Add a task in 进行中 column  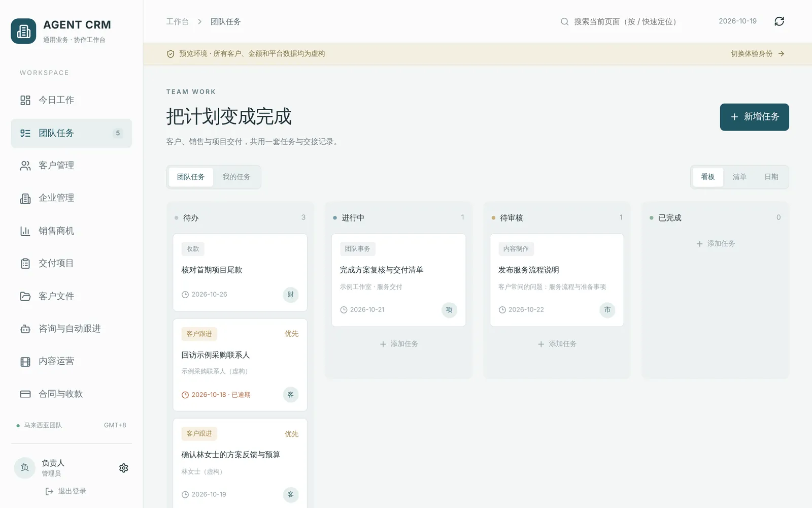(x=398, y=344)
